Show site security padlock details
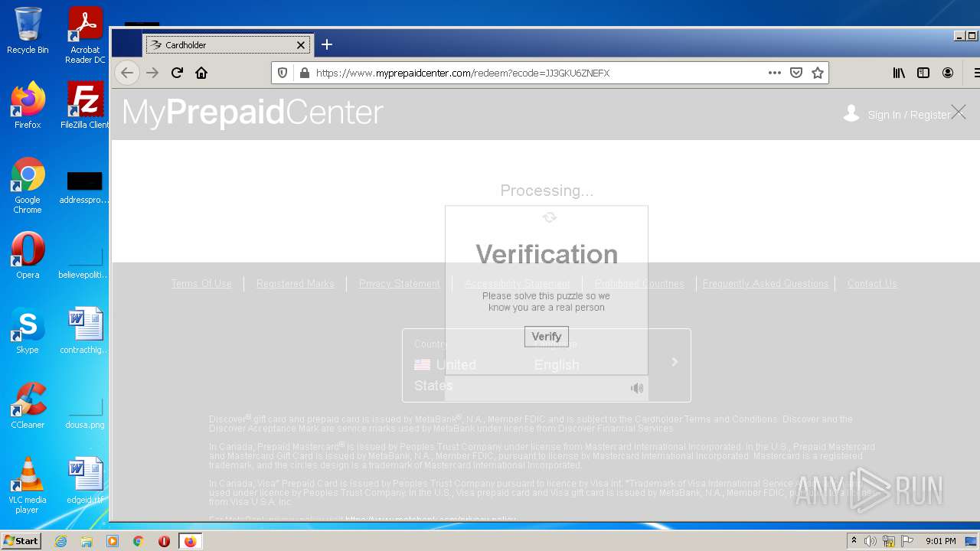The height and width of the screenshot is (551, 980). [304, 73]
